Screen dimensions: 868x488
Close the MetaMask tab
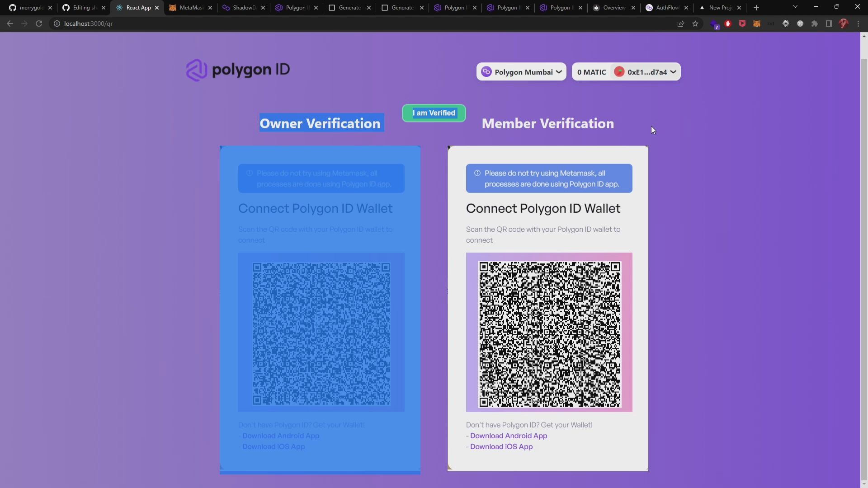(210, 8)
